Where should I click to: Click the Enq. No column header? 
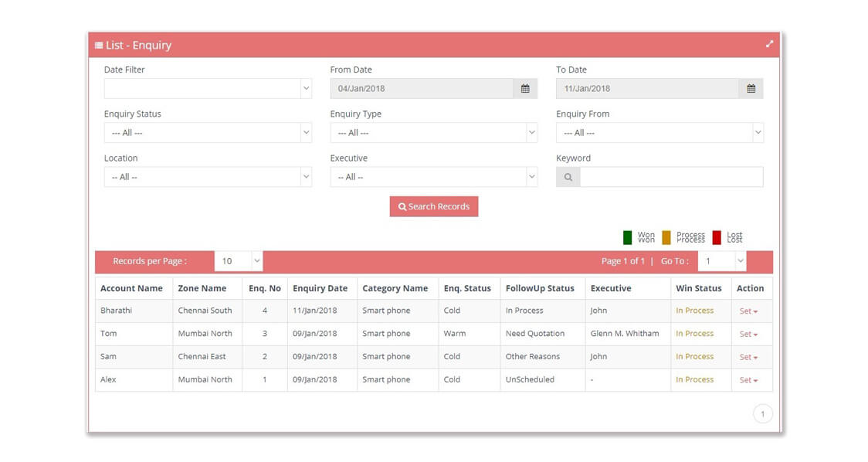coord(265,289)
